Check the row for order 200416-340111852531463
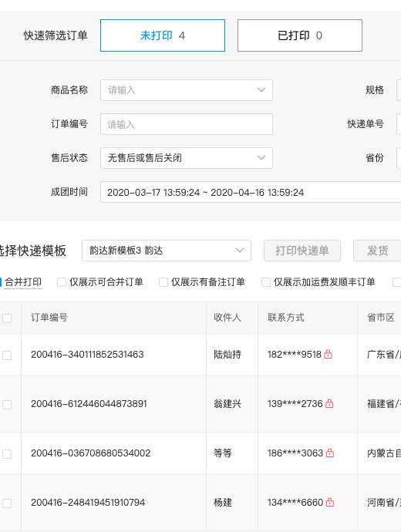 (7, 355)
